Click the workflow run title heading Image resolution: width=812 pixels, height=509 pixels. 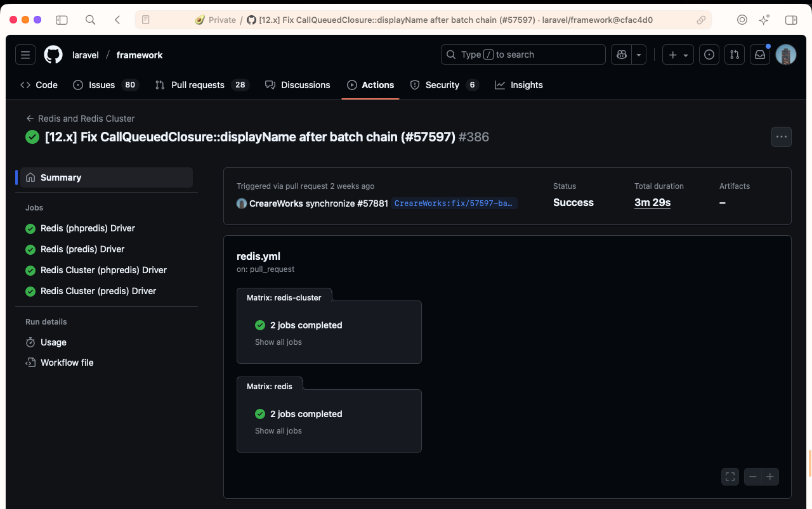[267, 137]
